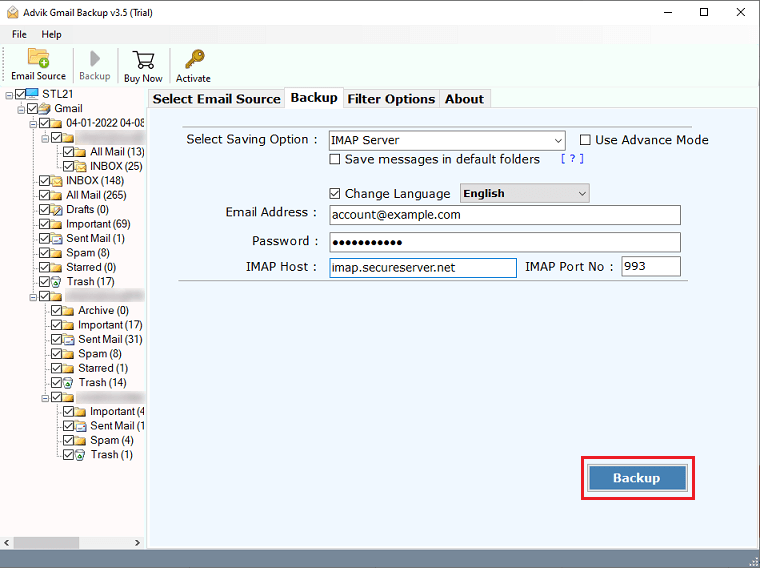Switch to Select Email Source tab

point(217,99)
